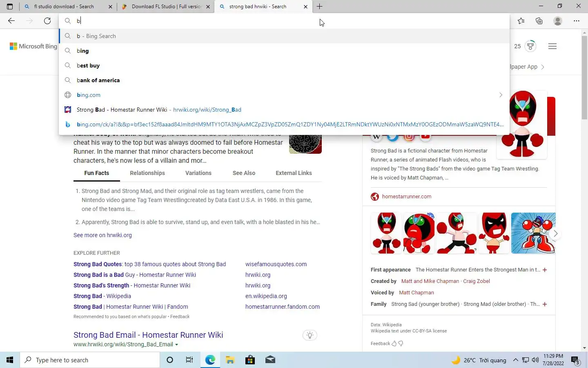Screen dimensions: 588x368
Task: Open the Microsoft Rewards trophy icon
Action: pos(530,46)
